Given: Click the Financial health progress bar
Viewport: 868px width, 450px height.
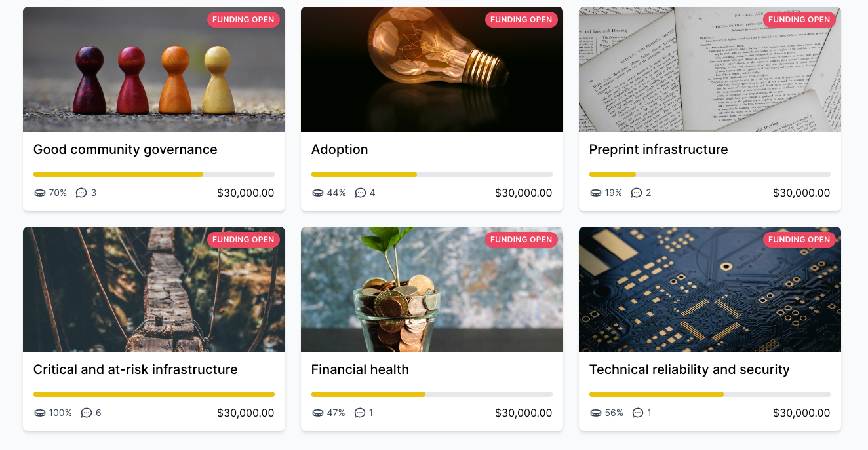Looking at the screenshot, I should (432, 394).
